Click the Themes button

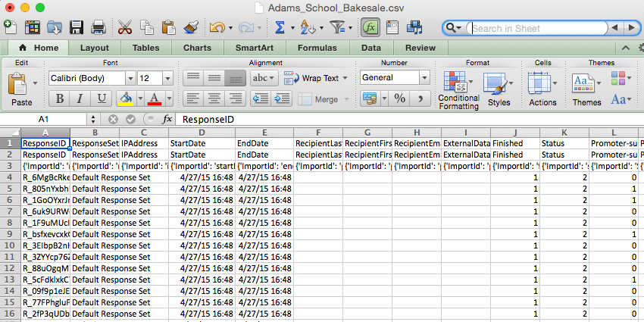(x=586, y=90)
